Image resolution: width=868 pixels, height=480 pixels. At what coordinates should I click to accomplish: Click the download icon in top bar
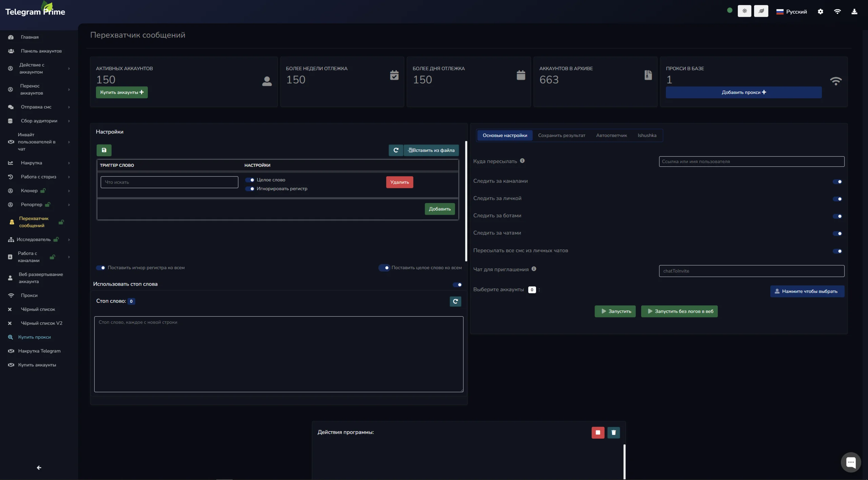[x=854, y=12]
